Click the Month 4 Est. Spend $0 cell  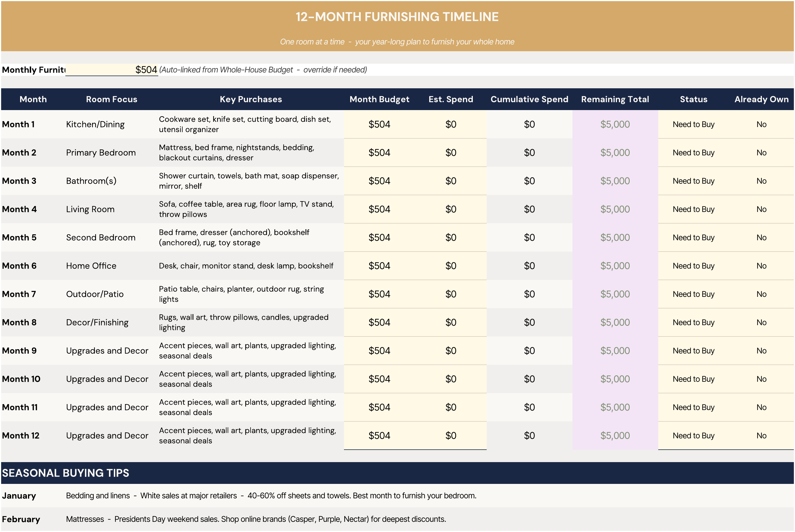tap(451, 209)
